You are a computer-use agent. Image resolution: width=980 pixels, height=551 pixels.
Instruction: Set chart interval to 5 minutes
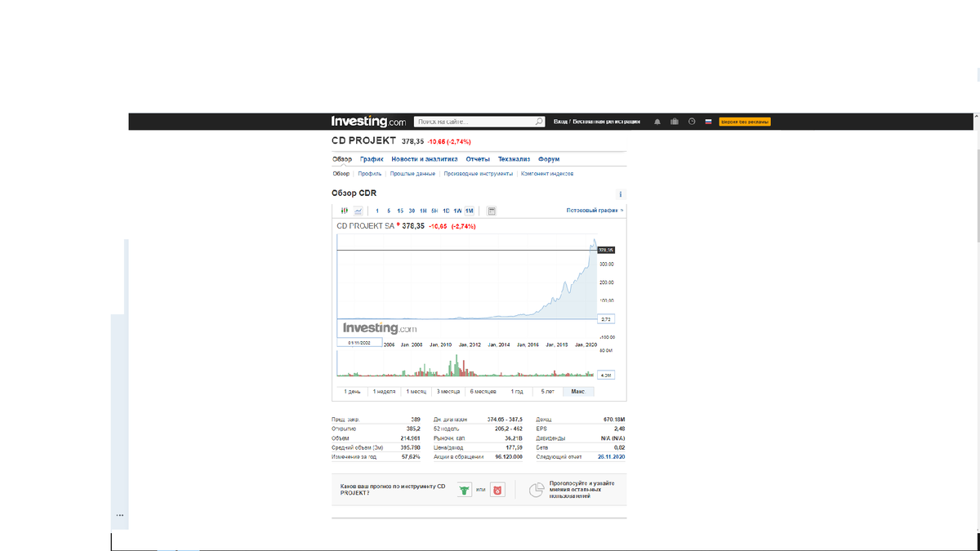point(389,211)
